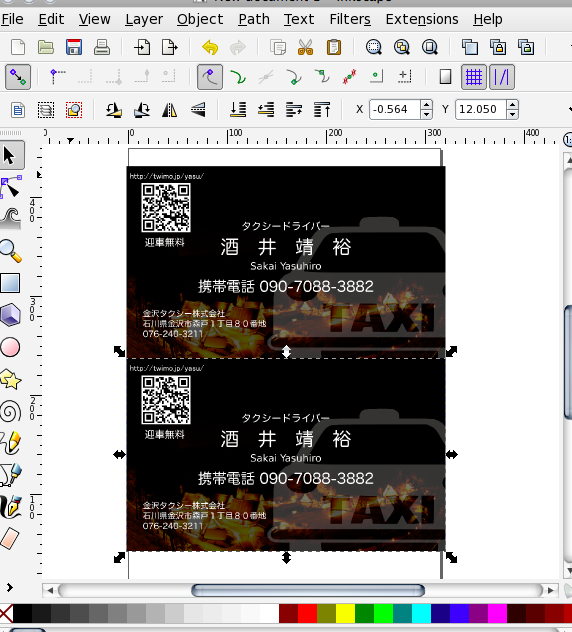Open the Edit menu
This screenshot has height=632, width=572.
(x=51, y=19)
